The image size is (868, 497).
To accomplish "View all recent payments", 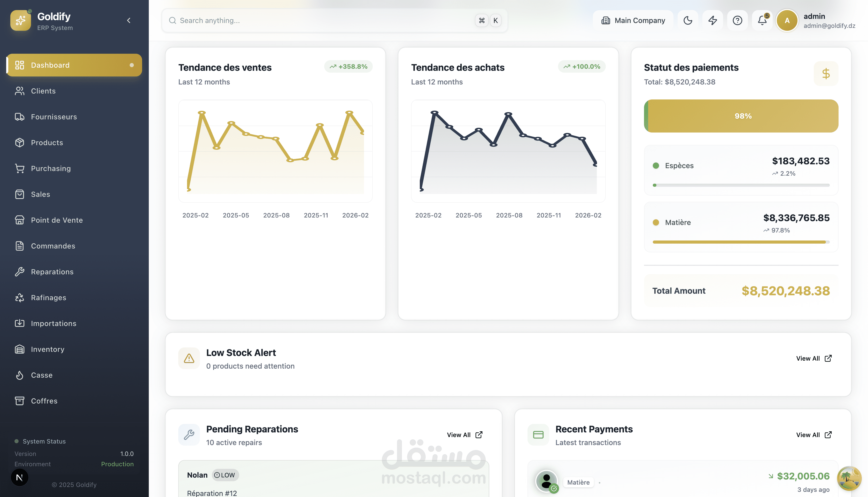I will [814, 435].
